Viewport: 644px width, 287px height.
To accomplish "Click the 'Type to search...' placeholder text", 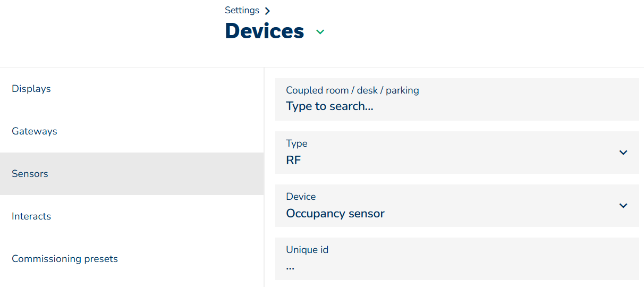I will coord(329,106).
